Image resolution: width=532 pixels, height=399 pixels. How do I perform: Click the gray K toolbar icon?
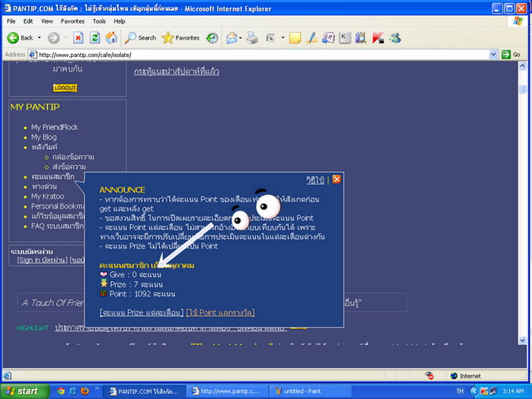coord(345,38)
